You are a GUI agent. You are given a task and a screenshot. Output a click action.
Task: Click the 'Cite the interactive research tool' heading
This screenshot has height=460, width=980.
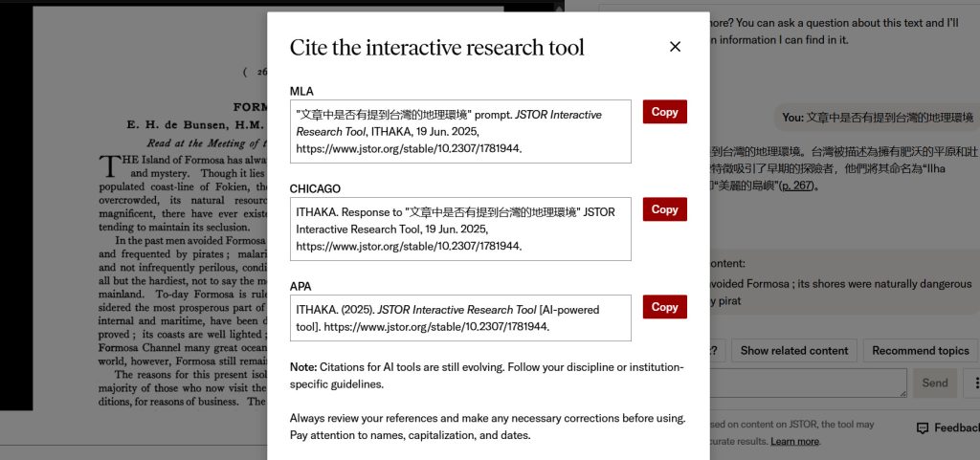click(x=436, y=48)
